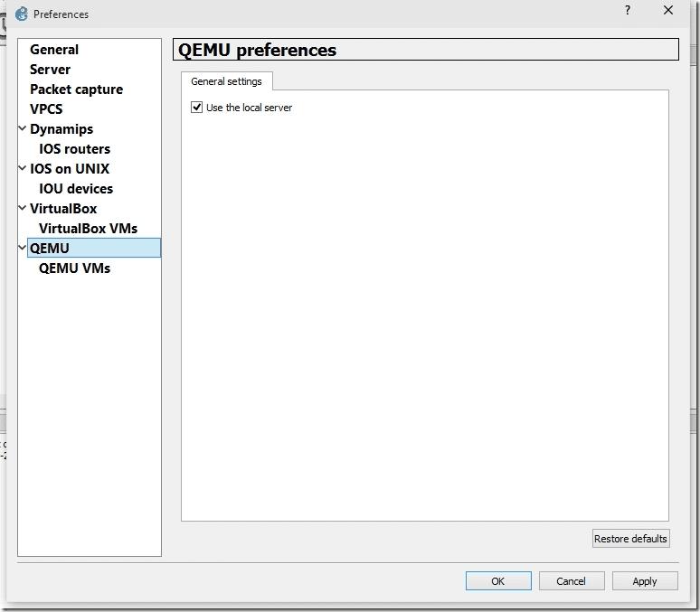This screenshot has height=612, width=700.
Task: Uncheck Use the local server
Action: [196, 108]
